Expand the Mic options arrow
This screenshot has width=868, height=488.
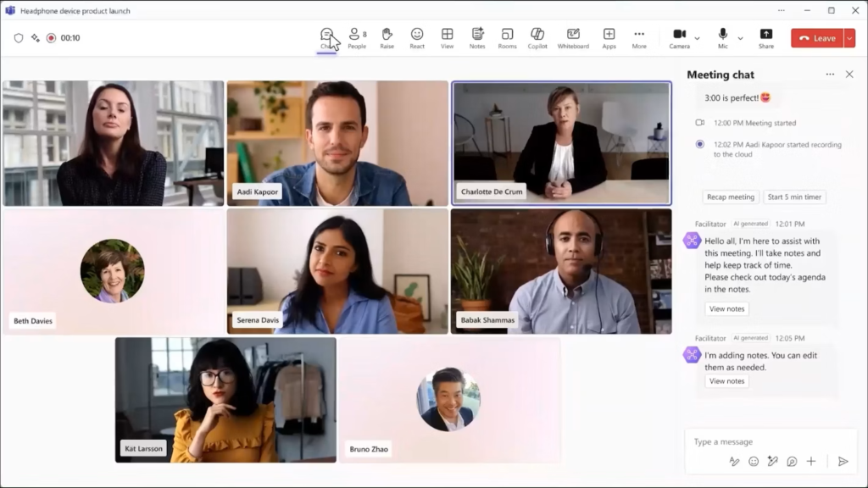[740, 38]
